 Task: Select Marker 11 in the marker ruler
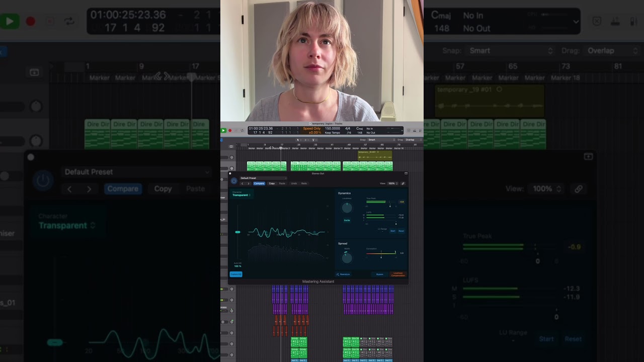pos(338,148)
